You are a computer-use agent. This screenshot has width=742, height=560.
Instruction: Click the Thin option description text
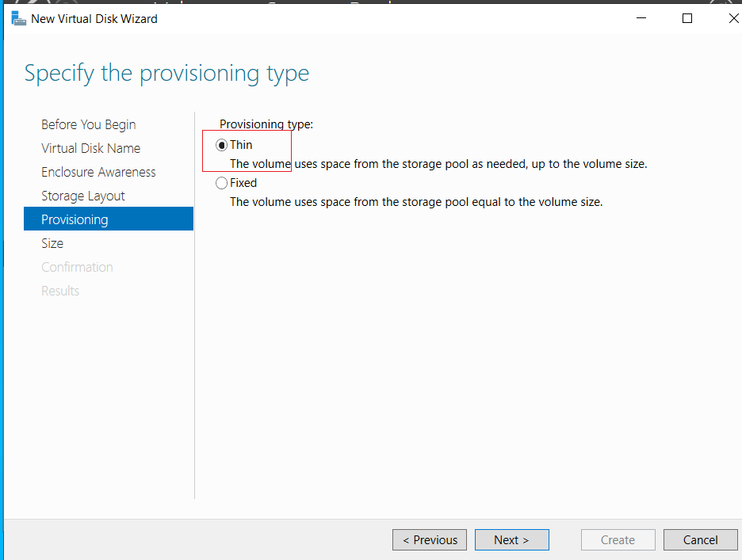(x=438, y=164)
